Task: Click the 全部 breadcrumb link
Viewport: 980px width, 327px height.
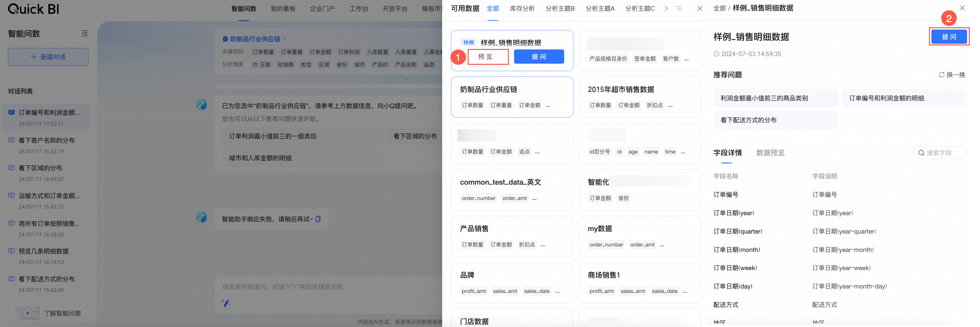Action: pyautogui.click(x=719, y=8)
